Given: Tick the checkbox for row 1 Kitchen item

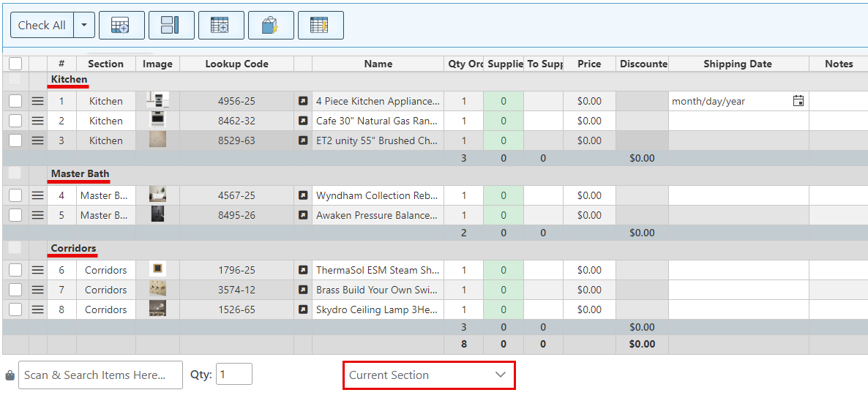Looking at the screenshot, I should 15,101.
